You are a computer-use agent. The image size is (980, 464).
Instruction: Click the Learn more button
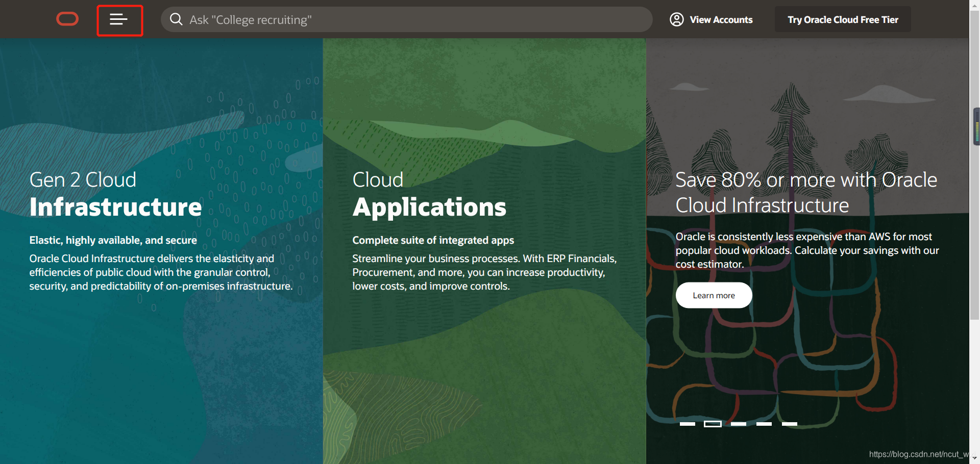(x=714, y=295)
